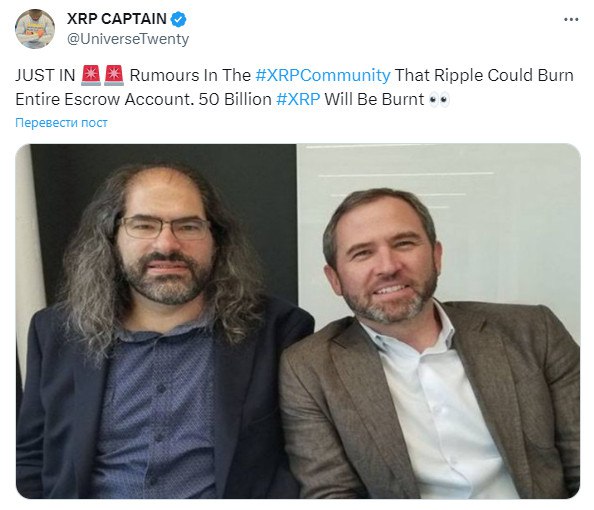Image resolution: width=594 pixels, height=510 pixels.
Task: Click the words JUST IN
Action: click(x=45, y=75)
